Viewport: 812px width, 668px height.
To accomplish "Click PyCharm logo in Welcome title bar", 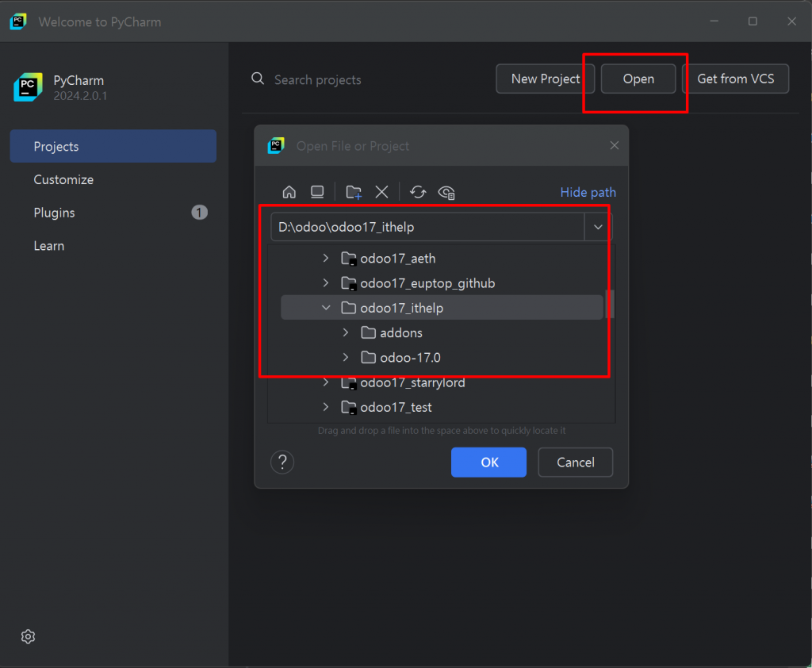I will pyautogui.click(x=18, y=21).
